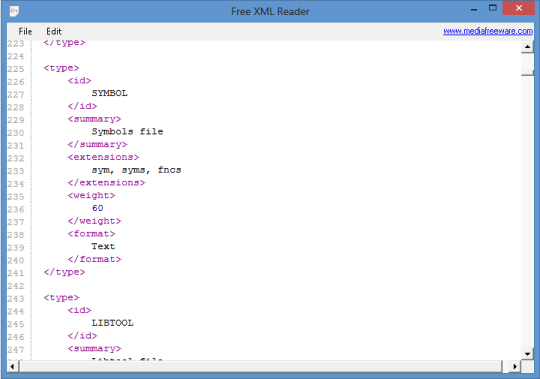Click the horizontal scrollbar left arrow
This screenshot has height=379, width=540.
pyautogui.click(x=12, y=366)
